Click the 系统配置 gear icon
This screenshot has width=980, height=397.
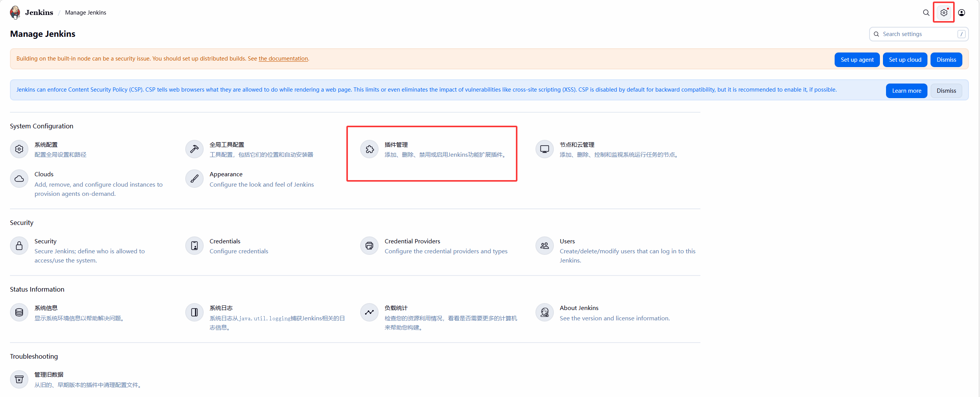[19, 149]
